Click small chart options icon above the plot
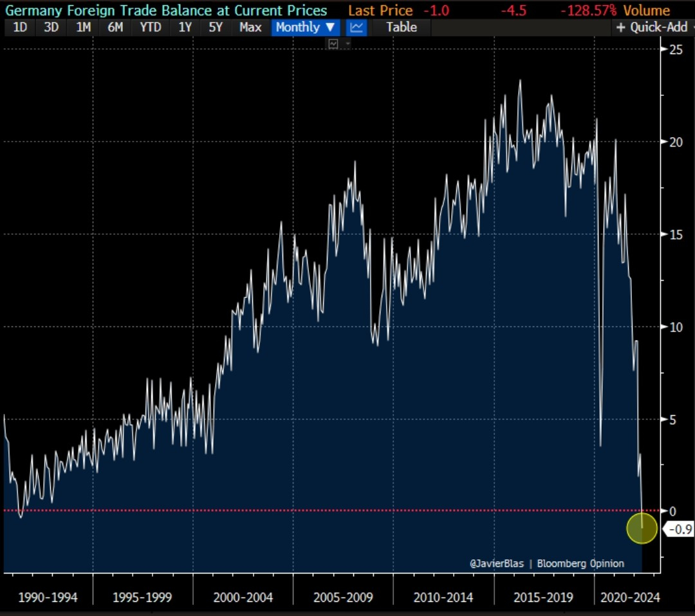Screen dimensions: 695x616 pyautogui.click(x=333, y=44)
